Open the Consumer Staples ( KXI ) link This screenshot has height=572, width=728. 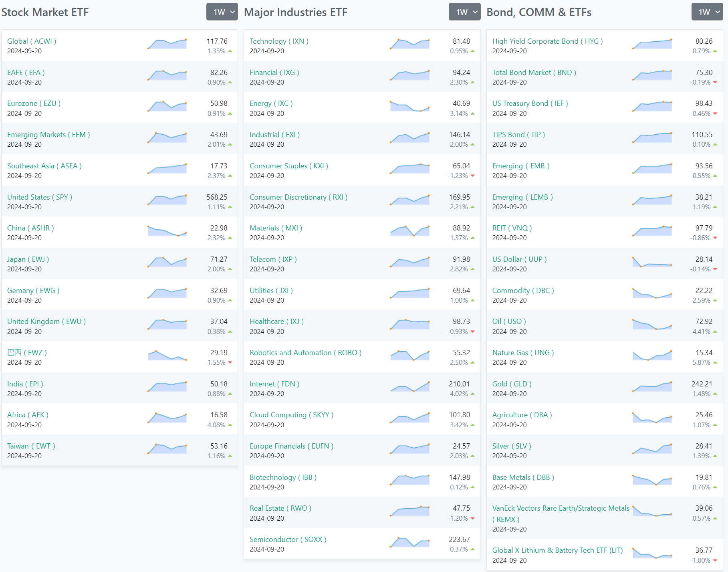tap(289, 166)
